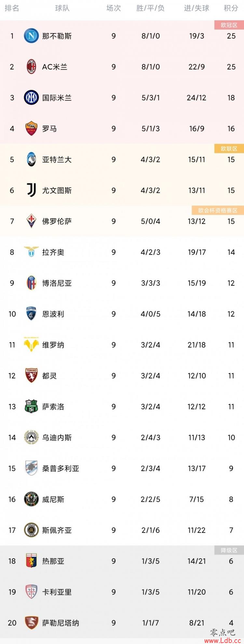Click the 降级区 zone tag

pos(229,550)
